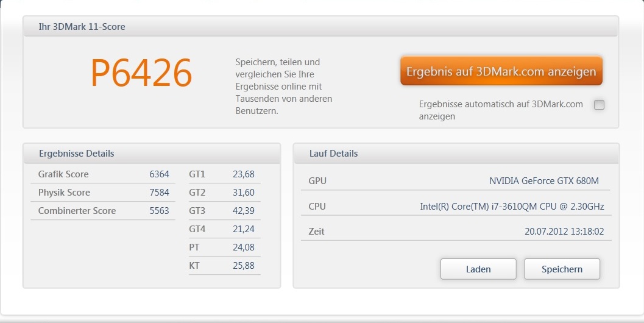Click the CPU entry i7-3610QM
This screenshot has width=644, height=323.
[x=512, y=207]
